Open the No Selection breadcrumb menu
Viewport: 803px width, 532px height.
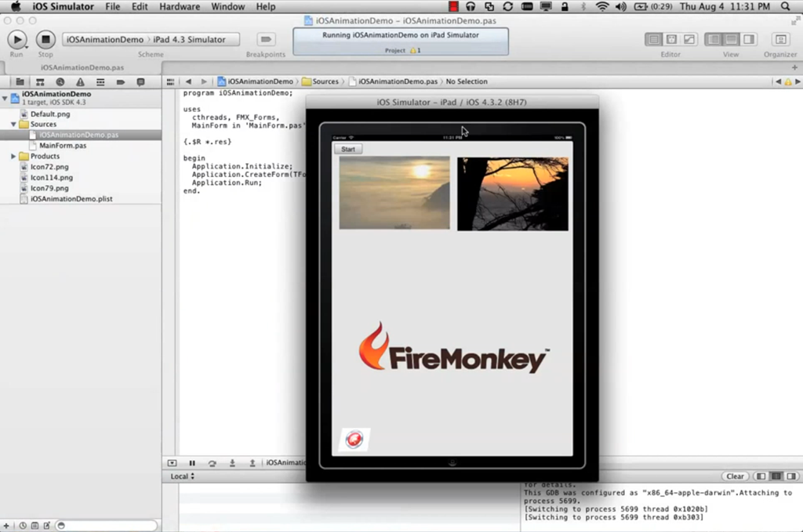coord(467,81)
